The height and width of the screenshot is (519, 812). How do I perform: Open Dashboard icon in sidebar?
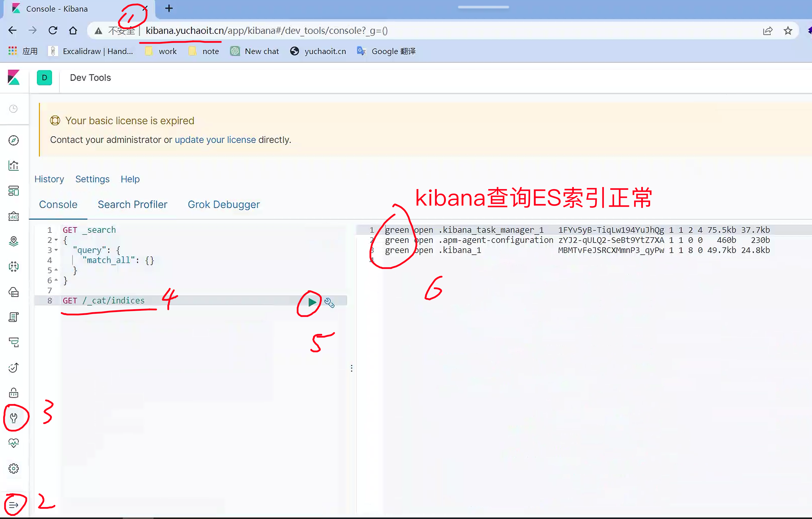[x=13, y=191]
